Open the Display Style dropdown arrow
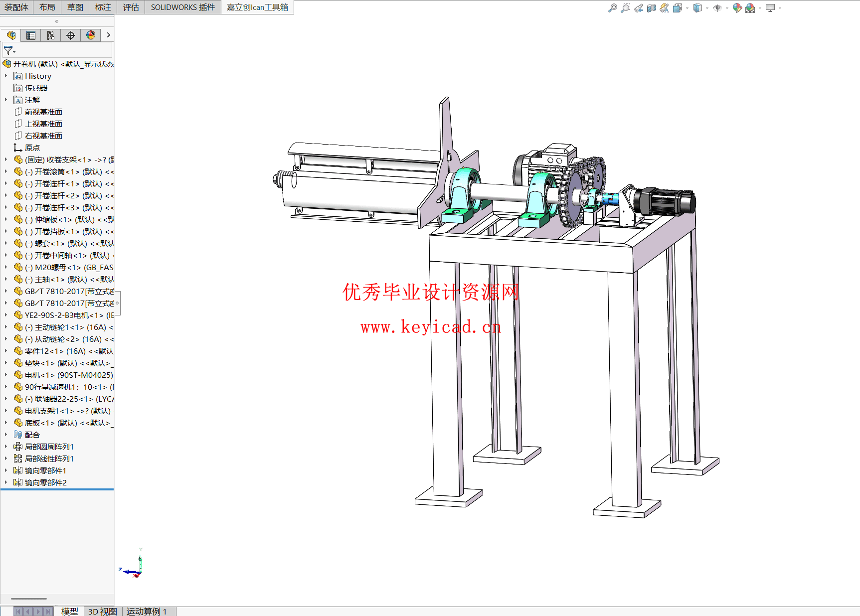The width and height of the screenshot is (860, 616). (x=707, y=8)
